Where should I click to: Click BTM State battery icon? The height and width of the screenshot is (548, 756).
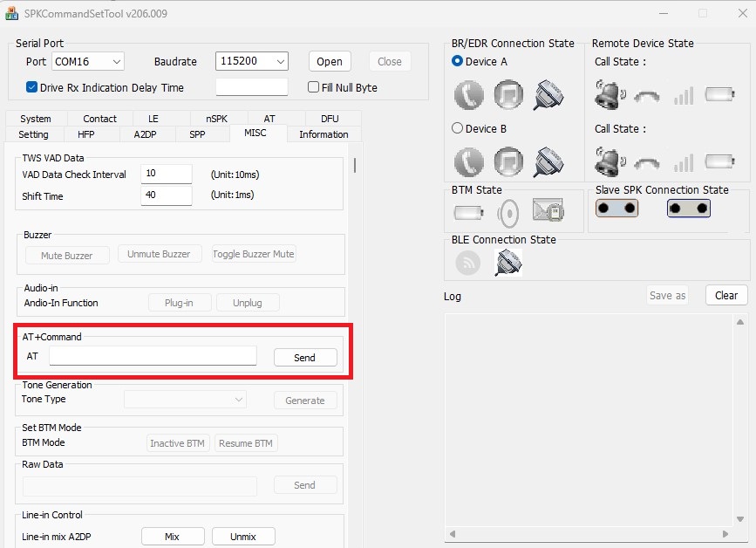(469, 212)
